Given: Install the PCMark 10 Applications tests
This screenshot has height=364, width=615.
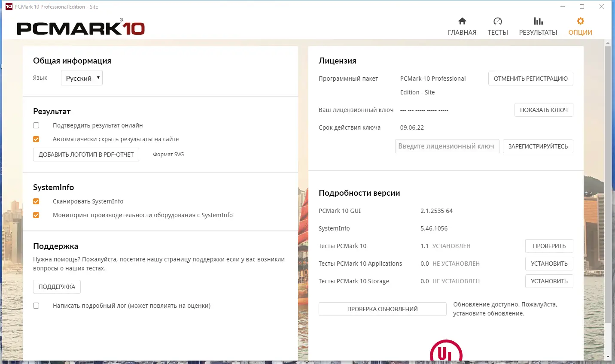Looking at the screenshot, I should pyautogui.click(x=549, y=264).
